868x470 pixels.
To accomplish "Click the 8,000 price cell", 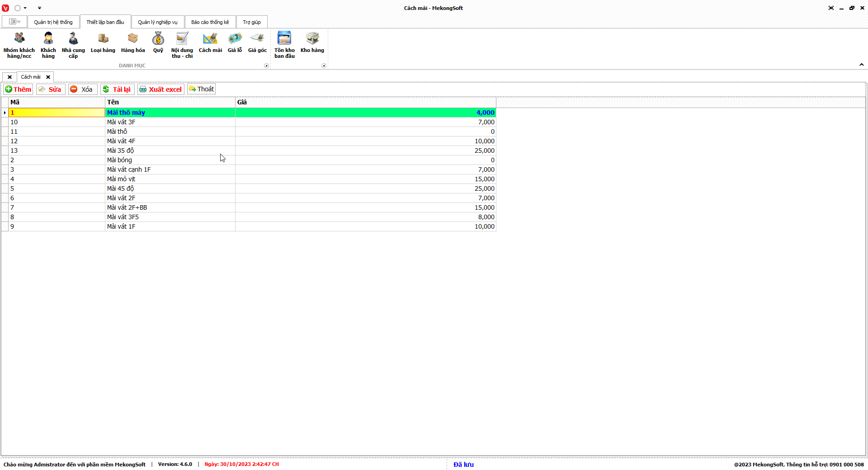I will pyautogui.click(x=366, y=217).
